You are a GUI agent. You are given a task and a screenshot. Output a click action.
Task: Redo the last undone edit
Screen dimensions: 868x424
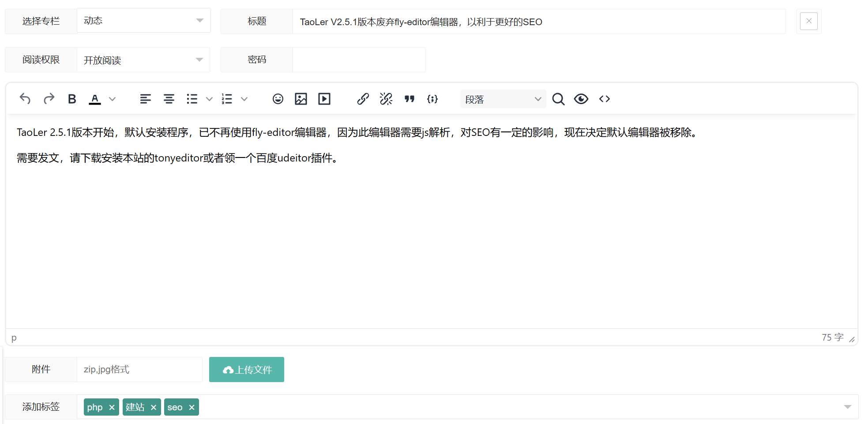[x=49, y=99]
